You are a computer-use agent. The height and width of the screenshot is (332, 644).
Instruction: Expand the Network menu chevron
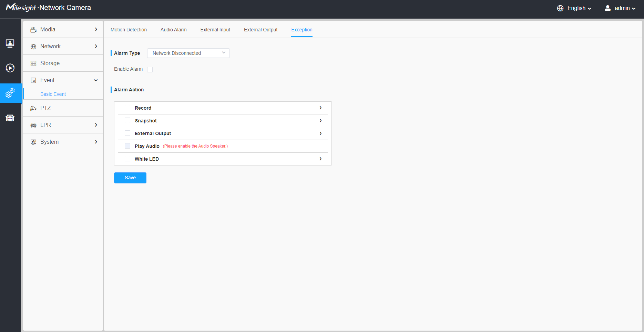click(96, 47)
